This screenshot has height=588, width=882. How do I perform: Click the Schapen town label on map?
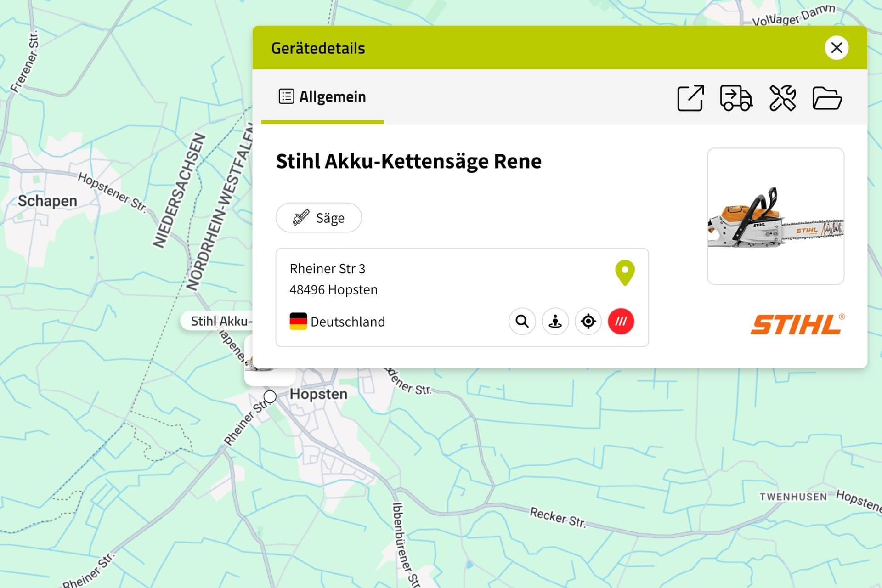(x=47, y=201)
